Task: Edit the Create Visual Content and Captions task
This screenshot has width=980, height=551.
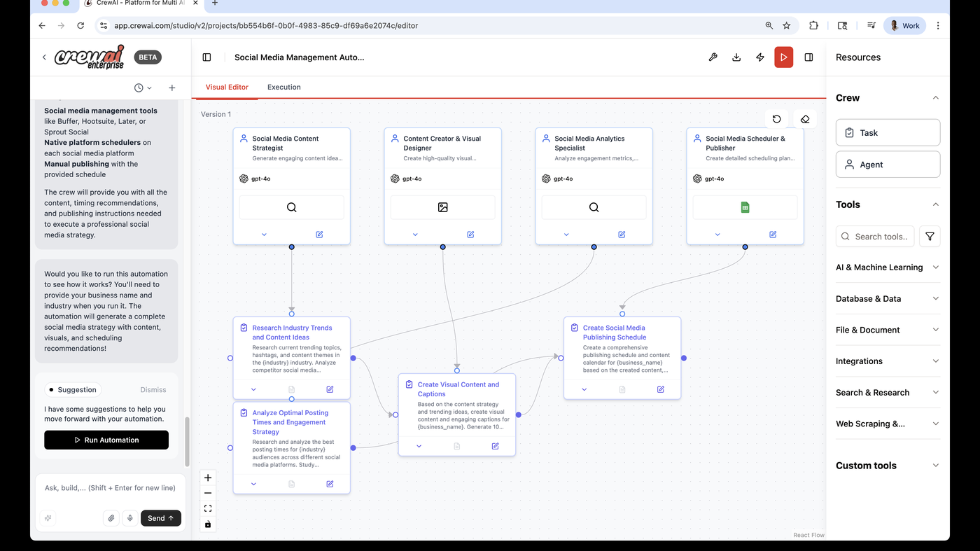Action: (495, 446)
